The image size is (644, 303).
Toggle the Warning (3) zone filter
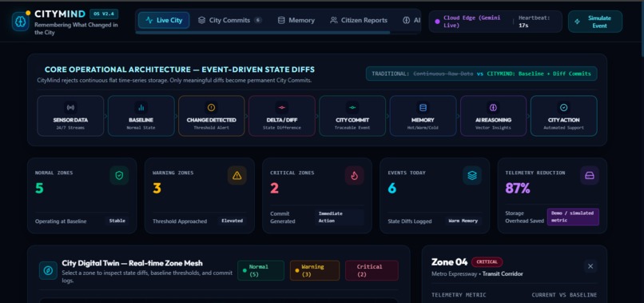point(315,270)
